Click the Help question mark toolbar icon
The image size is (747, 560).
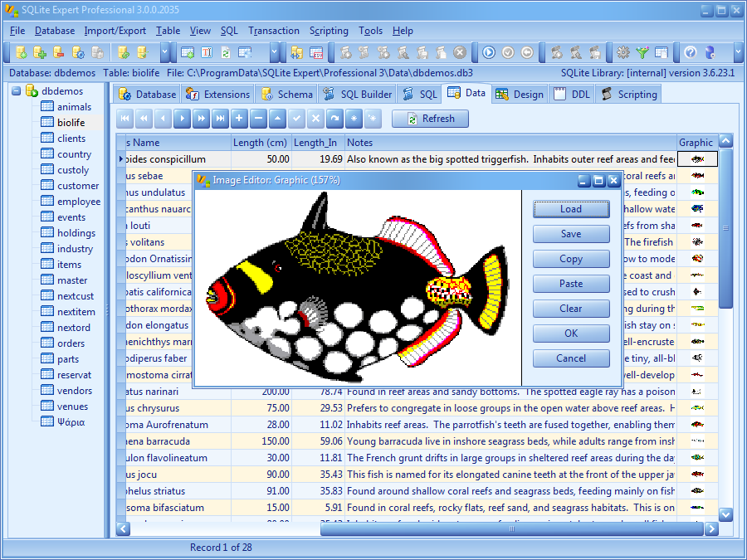coord(690,53)
